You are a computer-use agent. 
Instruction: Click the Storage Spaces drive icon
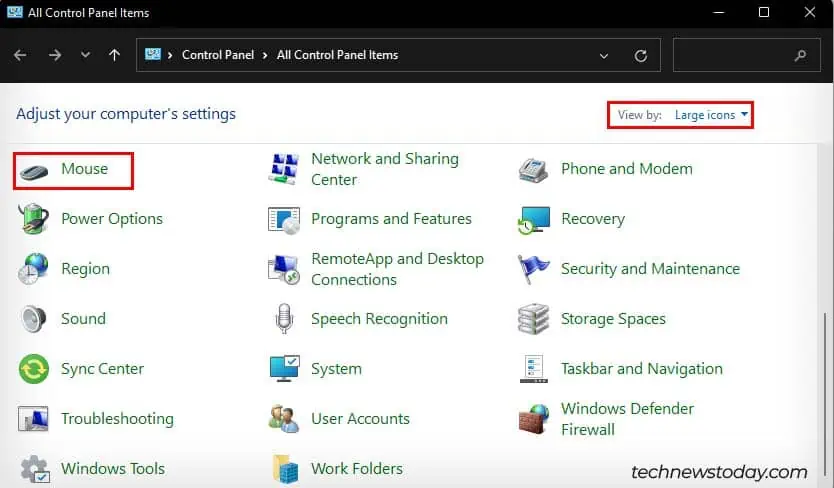click(x=533, y=319)
